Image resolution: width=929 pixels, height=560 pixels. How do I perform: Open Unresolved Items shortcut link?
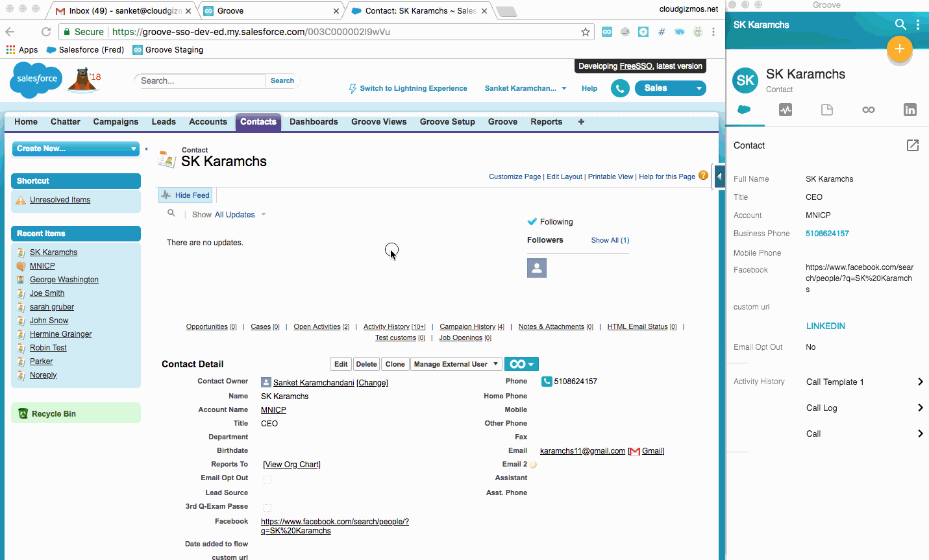click(60, 200)
